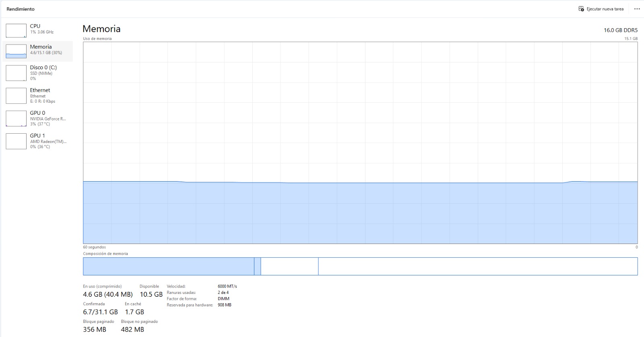This screenshot has height=337, width=644.
Task: Click the Ejecutar nueva tarea button label
Action: tap(605, 9)
